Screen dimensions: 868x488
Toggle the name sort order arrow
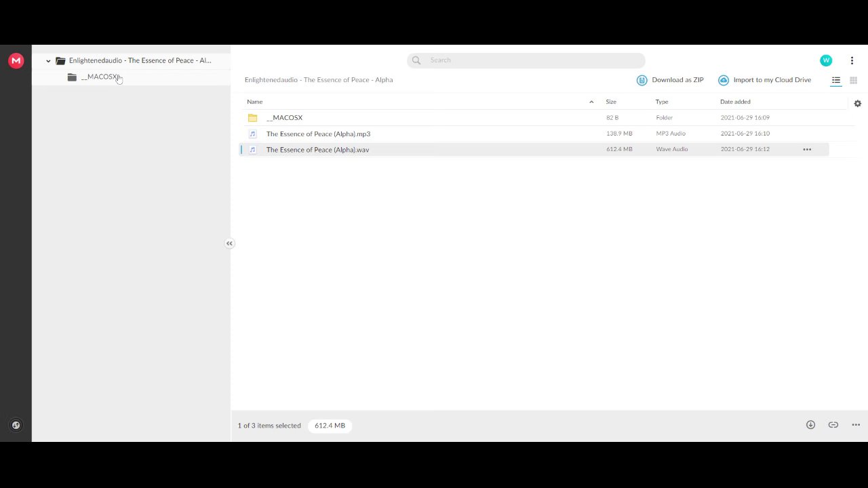pos(591,102)
